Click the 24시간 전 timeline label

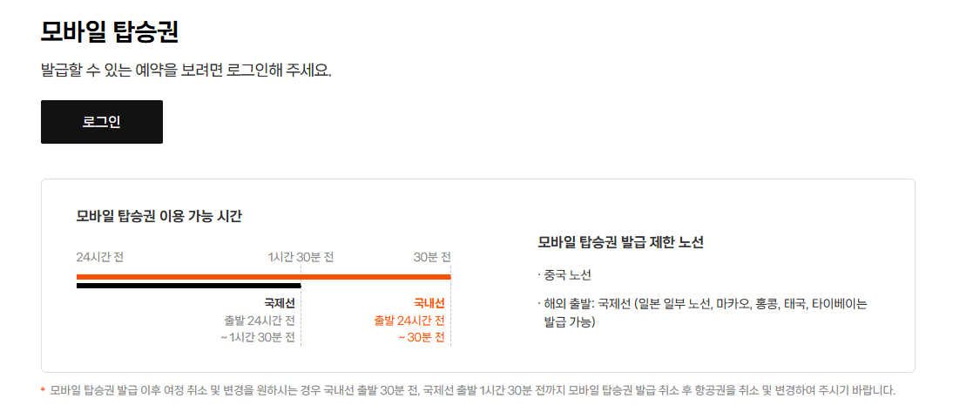point(100,258)
